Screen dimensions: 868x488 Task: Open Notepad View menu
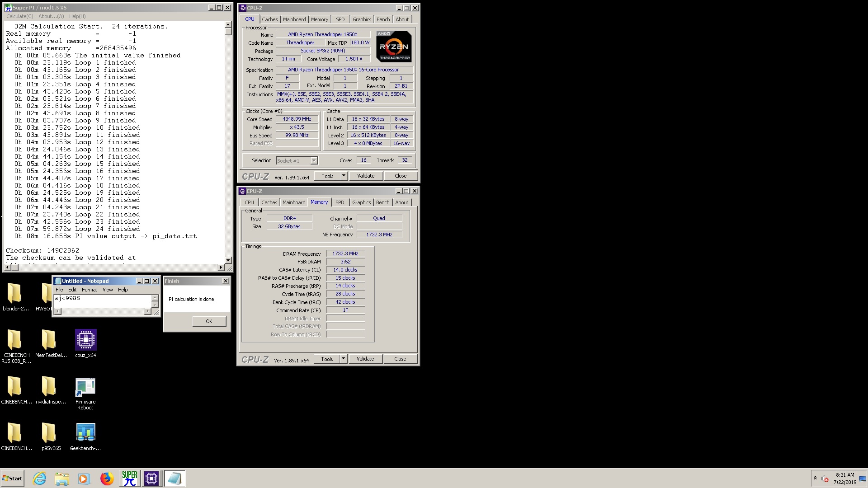108,290
